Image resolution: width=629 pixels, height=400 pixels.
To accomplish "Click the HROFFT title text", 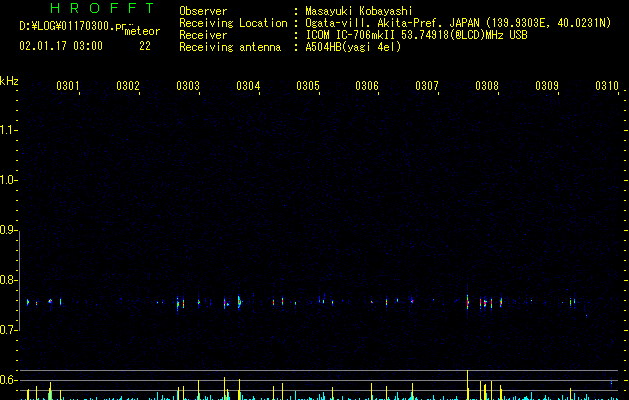I will click(x=102, y=8).
